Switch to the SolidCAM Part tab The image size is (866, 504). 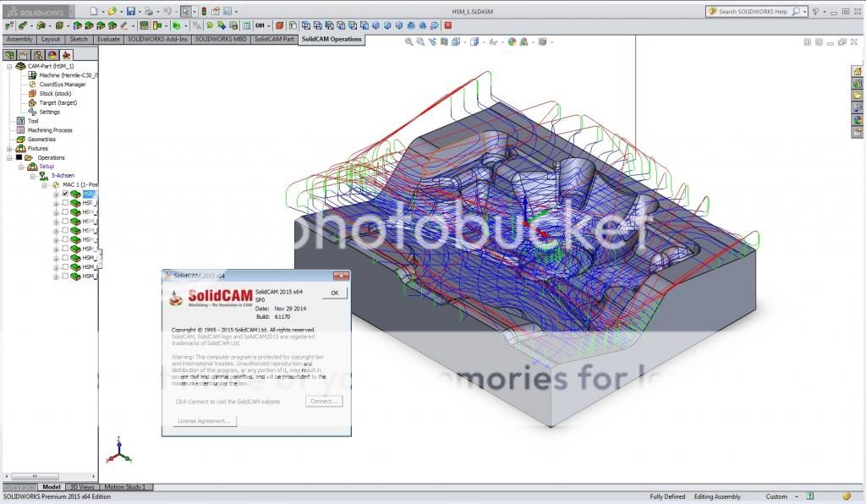(x=274, y=39)
